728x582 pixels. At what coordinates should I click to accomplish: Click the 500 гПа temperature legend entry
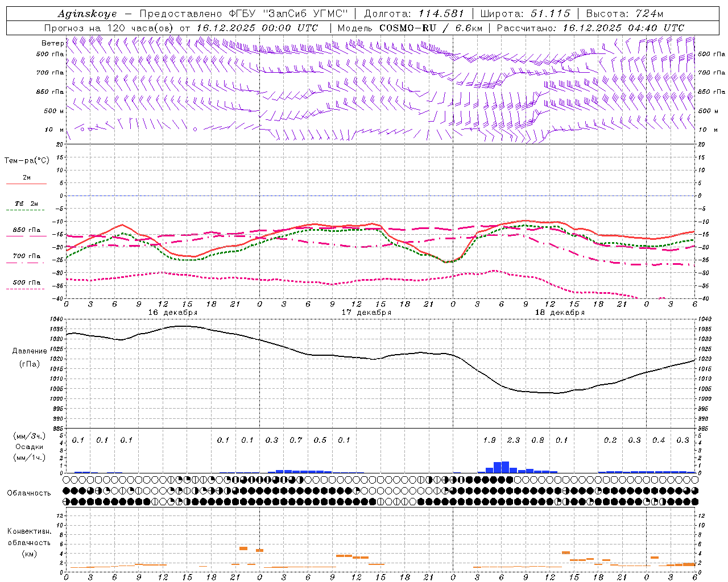coord(27,282)
